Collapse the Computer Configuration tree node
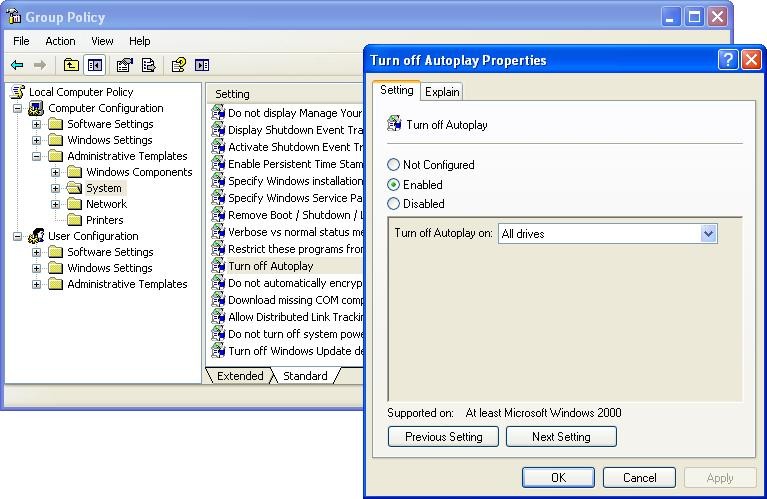This screenshot has width=767, height=499. [x=18, y=108]
